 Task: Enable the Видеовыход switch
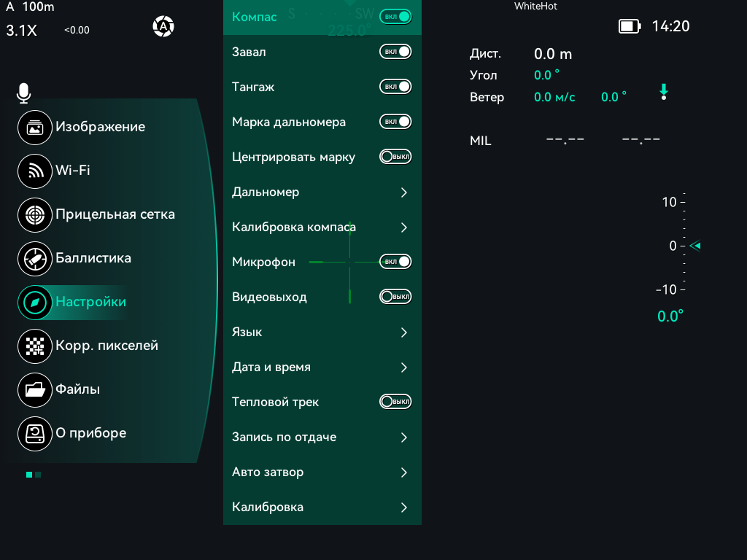(395, 297)
